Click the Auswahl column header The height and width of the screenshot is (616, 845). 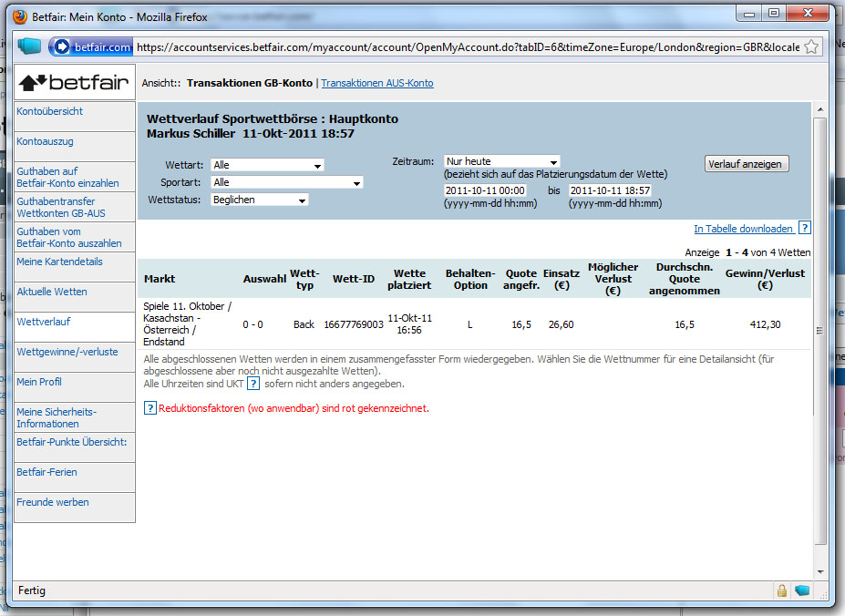click(x=264, y=279)
